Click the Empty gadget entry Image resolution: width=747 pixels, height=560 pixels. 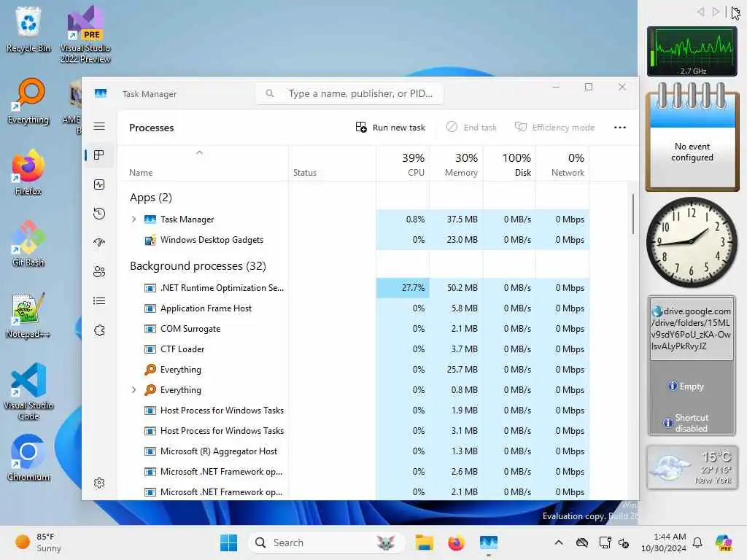(x=686, y=386)
